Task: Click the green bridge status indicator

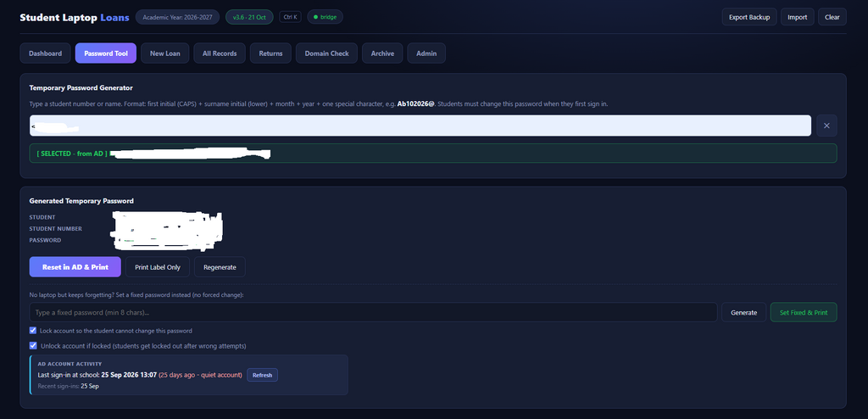Action: [x=325, y=17]
